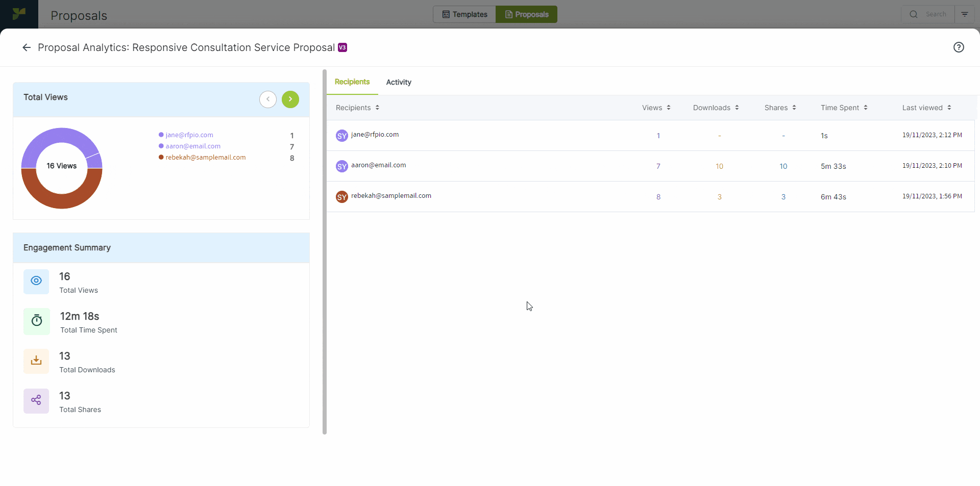Open the help question mark icon
This screenshot has width=980, height=486.
click(x=959, y=47)
